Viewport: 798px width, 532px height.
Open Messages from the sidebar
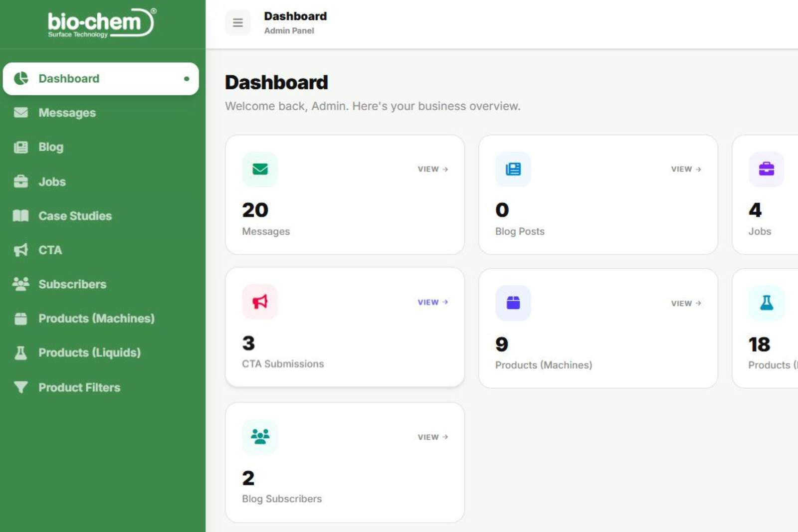pyautogui.click(x=101, y=113)
